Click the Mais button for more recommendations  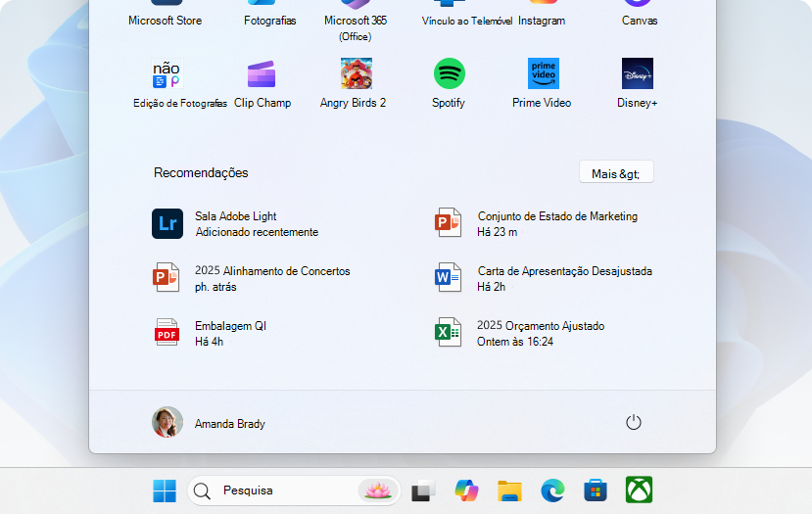(616, 173)
